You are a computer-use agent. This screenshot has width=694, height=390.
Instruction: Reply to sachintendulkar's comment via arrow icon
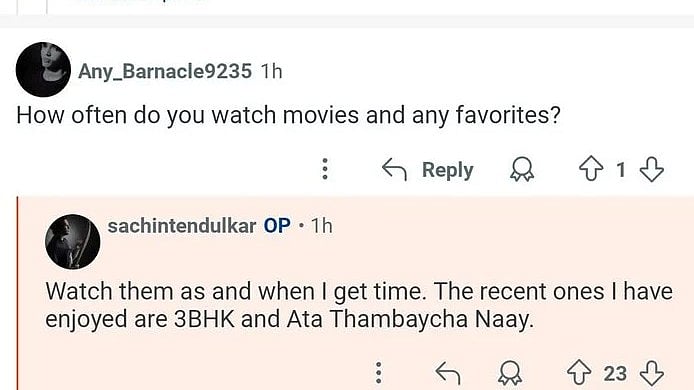[x=447, y=373]
